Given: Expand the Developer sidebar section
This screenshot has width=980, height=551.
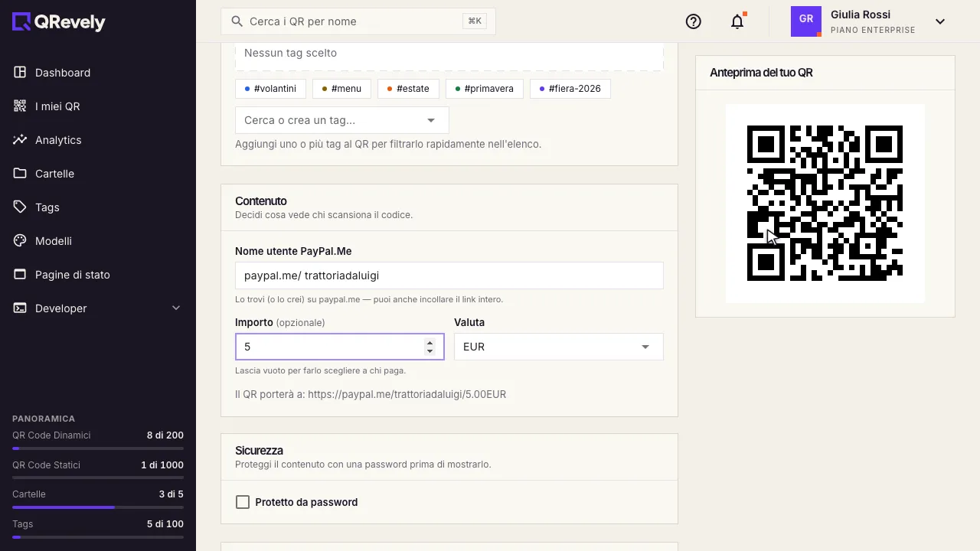Looking at the screenshot, I should point(176,308).
